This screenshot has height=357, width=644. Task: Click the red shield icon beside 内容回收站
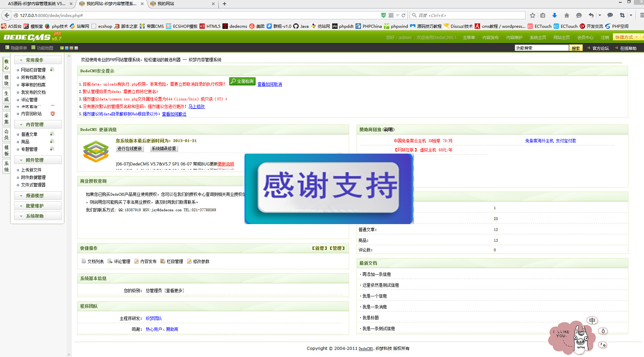(x=52, y=114)
